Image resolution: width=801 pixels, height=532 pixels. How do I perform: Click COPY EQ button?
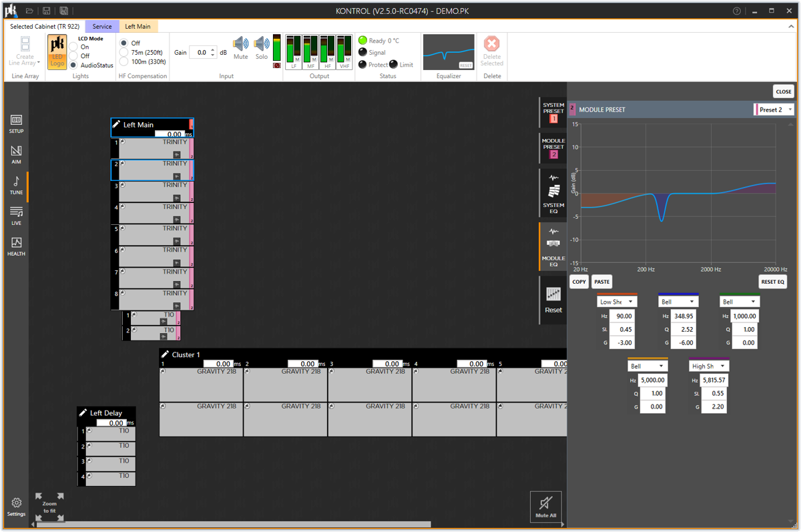click(x=579, y=282)
